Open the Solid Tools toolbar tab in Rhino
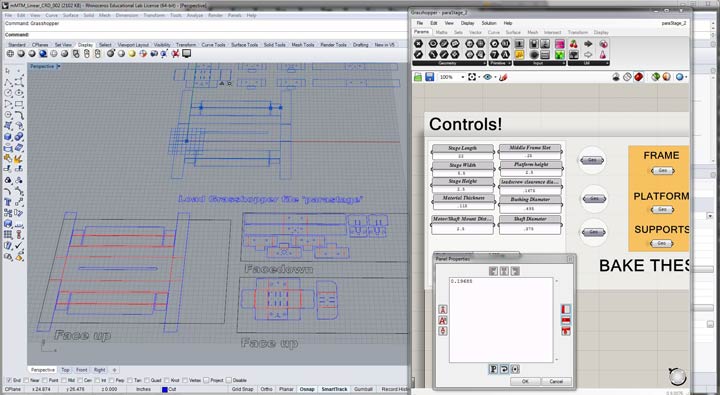 pyautogui.click(x=275, y=45)
